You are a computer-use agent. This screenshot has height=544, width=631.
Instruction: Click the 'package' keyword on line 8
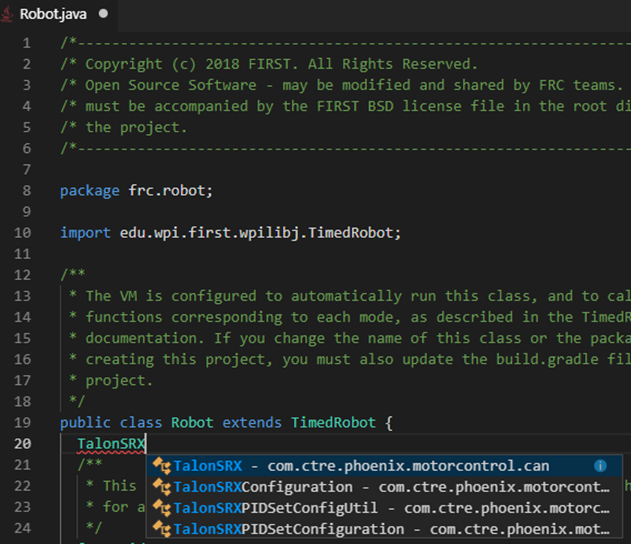(x=90, y=191)
